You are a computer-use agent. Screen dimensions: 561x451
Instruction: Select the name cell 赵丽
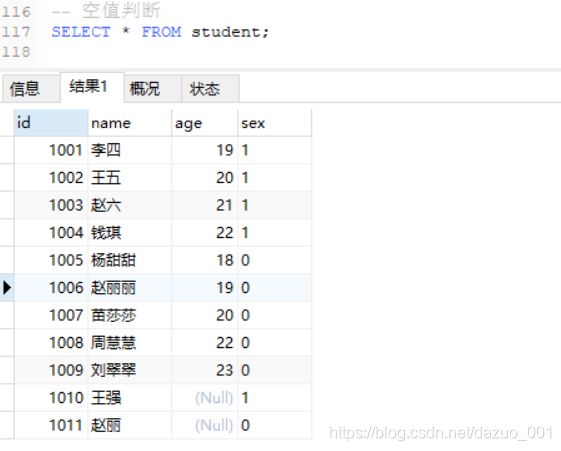click(130, 426)
